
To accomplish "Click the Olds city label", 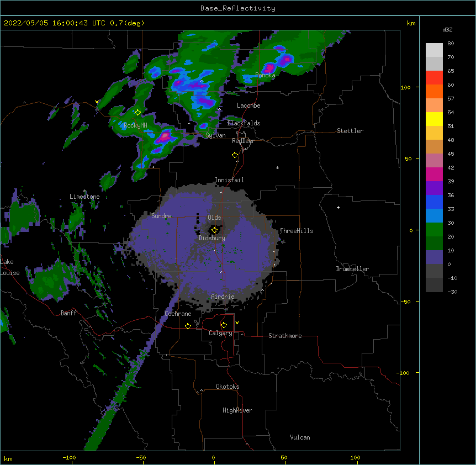I will [x=214, y=218].
